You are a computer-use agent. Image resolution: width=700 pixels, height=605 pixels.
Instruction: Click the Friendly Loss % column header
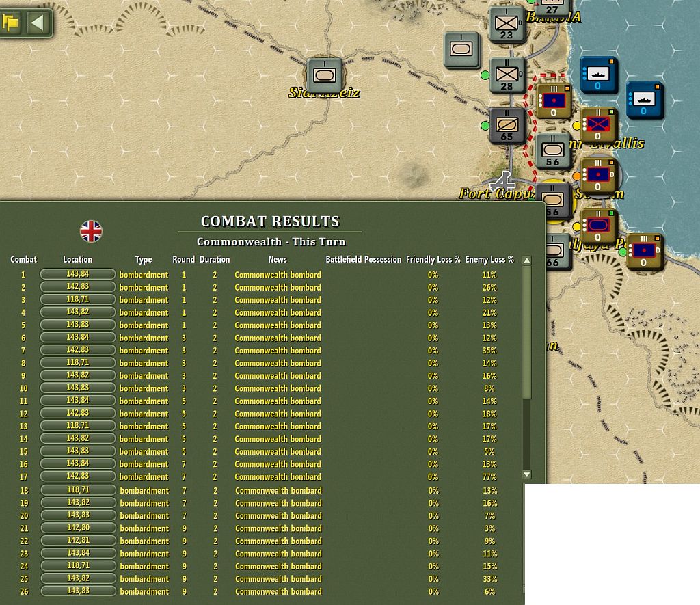point(433,259)
